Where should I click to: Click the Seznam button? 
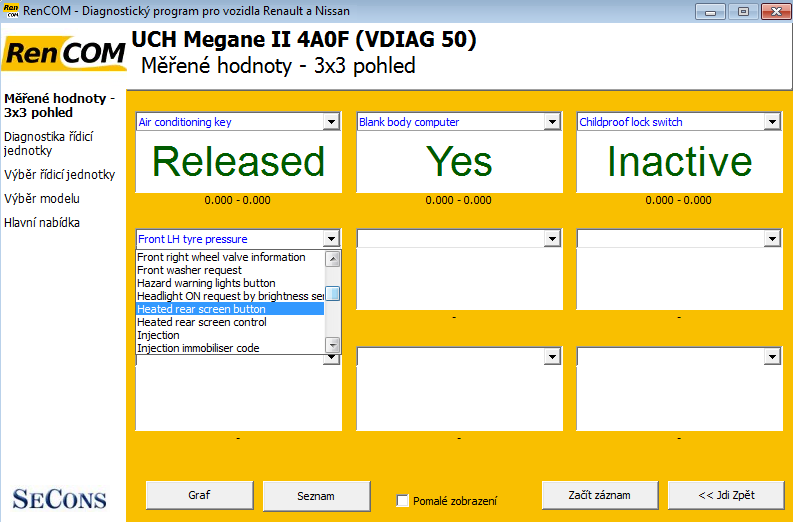[x=315, y=496]
